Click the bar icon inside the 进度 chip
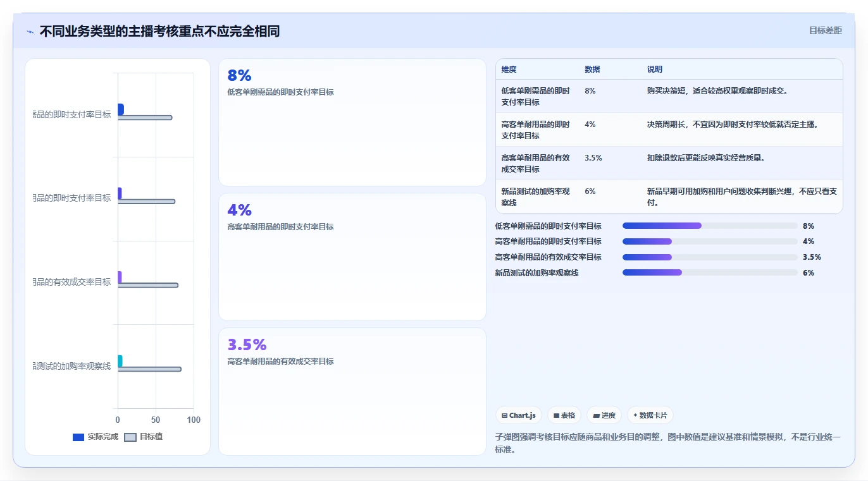The width and height of the screenshot is (868, 481). [596, 416]
